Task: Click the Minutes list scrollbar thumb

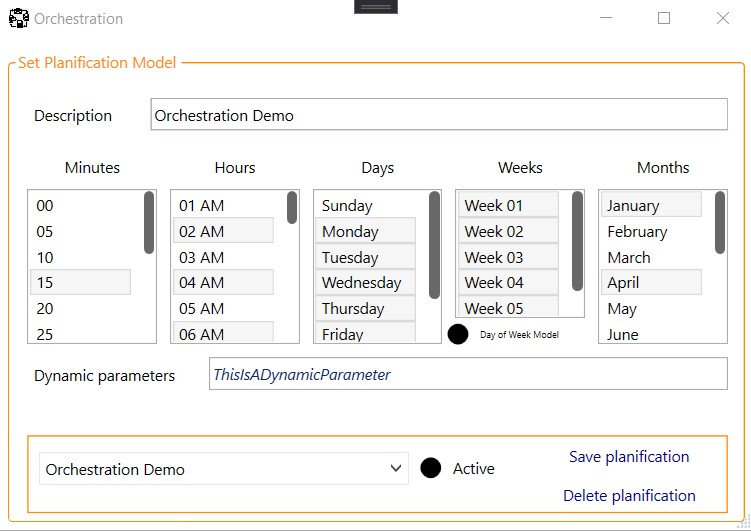Action: tap(149, 222)
